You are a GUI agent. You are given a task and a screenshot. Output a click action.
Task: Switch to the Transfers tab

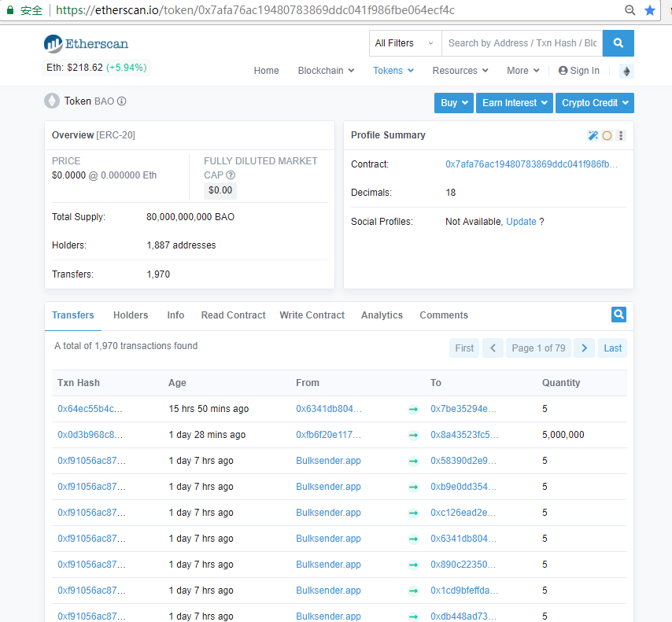pyautogui.click(x=73, y=315)
